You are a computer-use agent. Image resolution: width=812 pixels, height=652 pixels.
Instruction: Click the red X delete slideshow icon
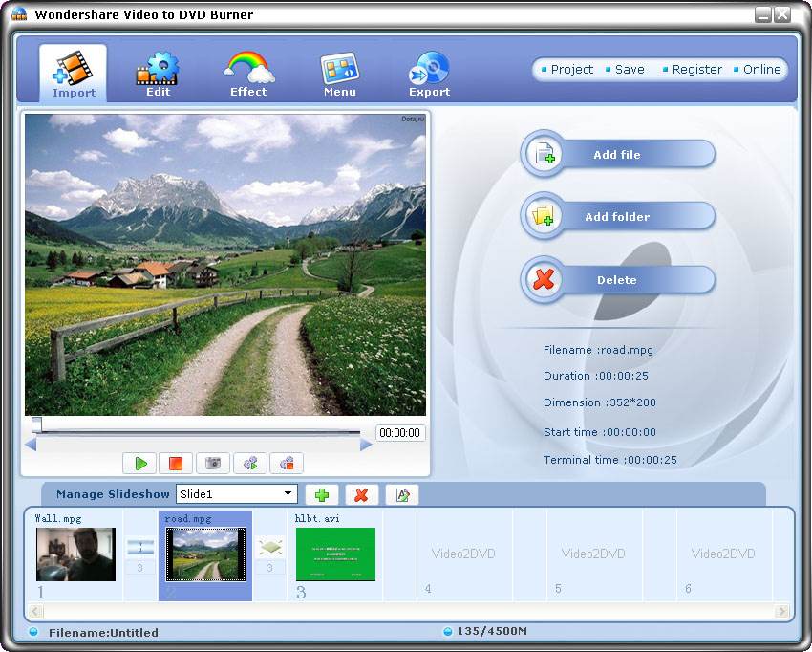click(361, 494)
